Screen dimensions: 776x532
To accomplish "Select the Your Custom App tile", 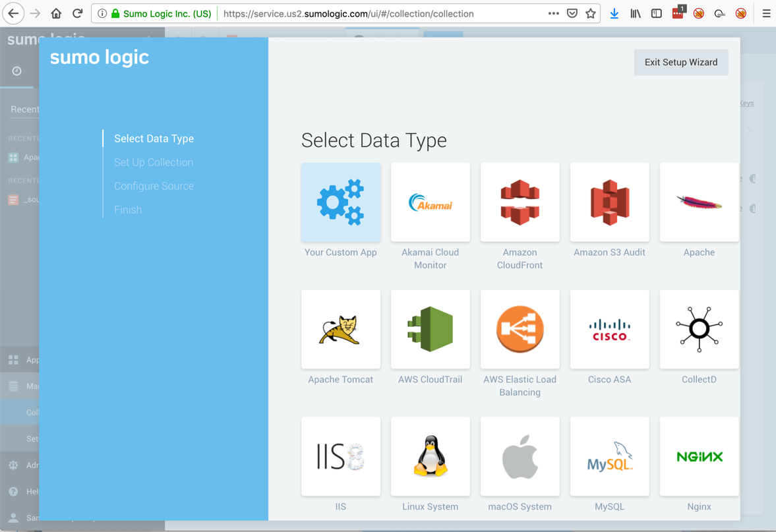I will pos(340,202).
